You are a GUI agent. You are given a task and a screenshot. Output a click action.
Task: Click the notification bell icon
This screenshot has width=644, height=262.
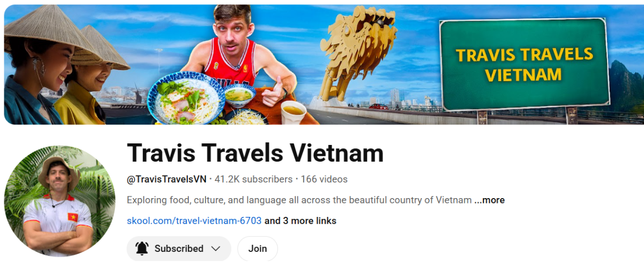142,249
